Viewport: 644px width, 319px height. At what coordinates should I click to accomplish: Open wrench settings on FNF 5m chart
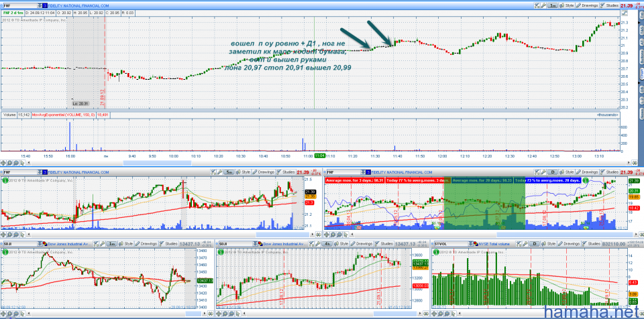click(220, 172)
